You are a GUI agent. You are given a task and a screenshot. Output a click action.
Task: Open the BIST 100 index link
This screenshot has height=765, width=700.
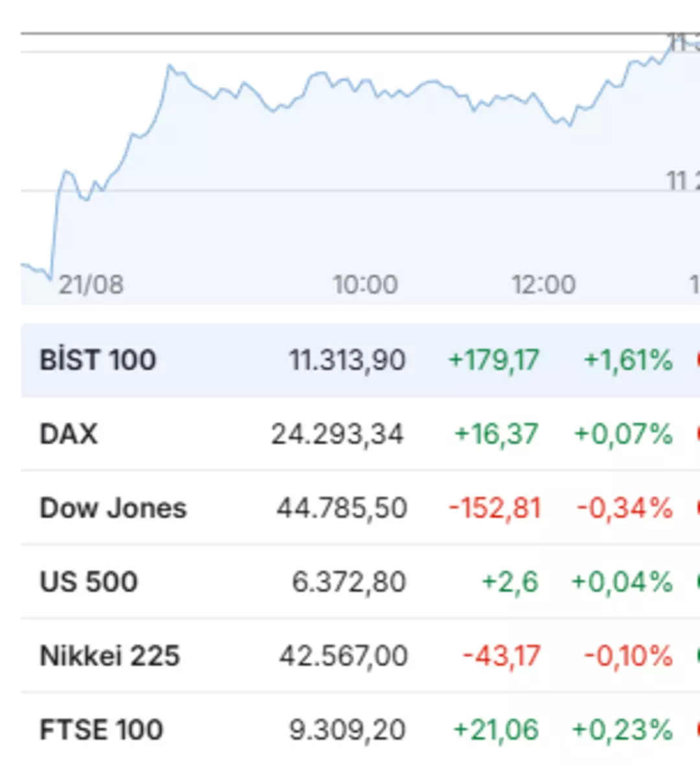(98, 360)
